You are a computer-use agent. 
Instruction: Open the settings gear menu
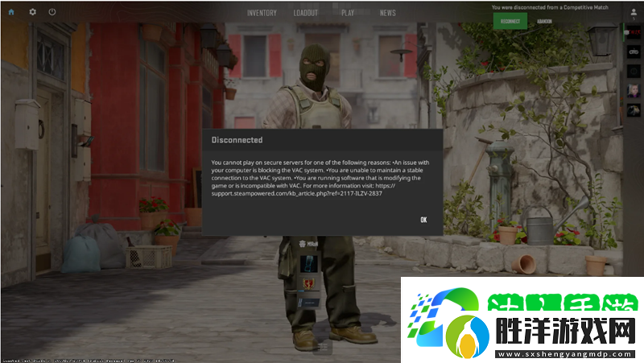click(32, 12)
